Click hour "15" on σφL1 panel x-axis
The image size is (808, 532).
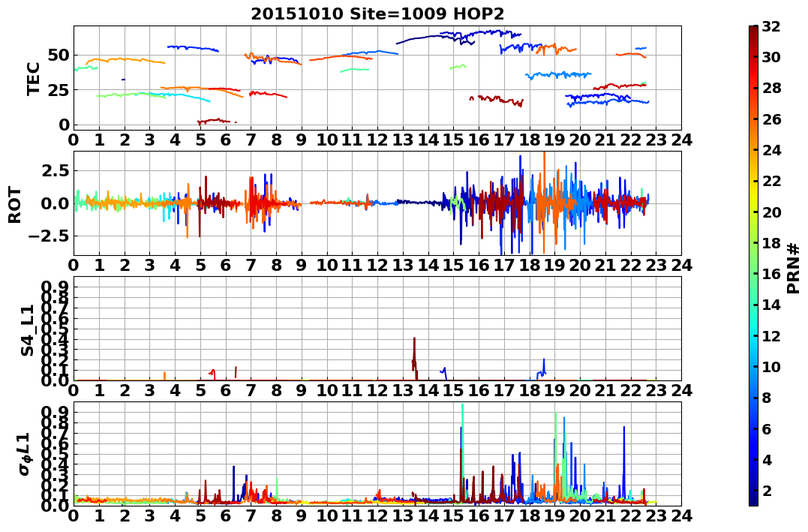[453, 516]
